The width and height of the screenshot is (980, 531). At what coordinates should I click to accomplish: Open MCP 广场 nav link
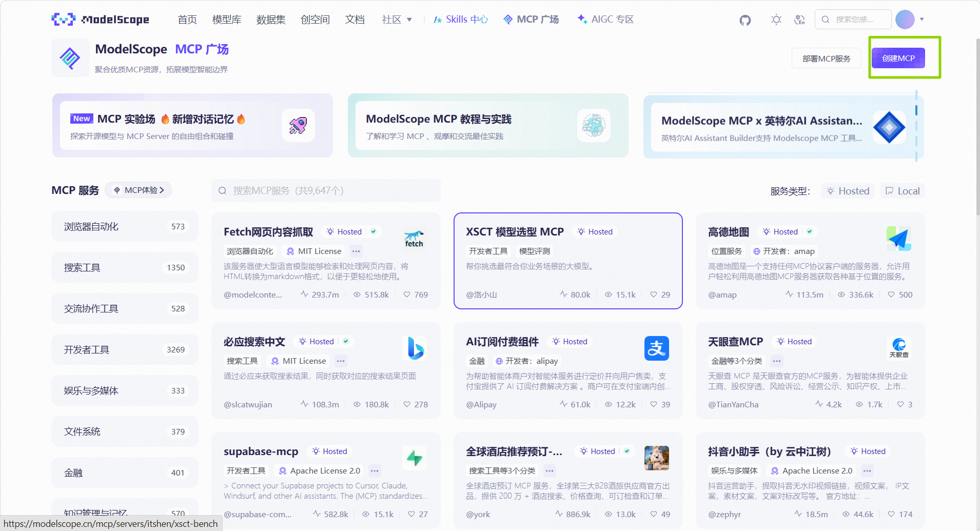tap(531, 19)
